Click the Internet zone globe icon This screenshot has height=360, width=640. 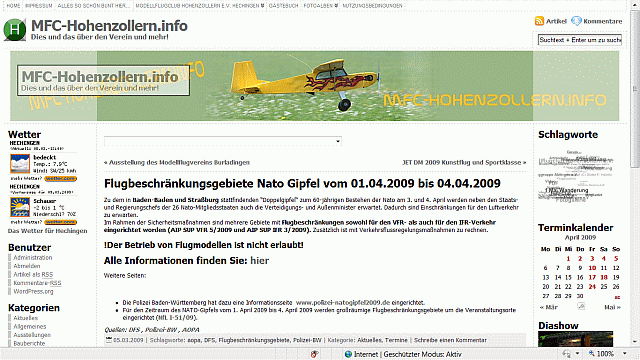348,354
